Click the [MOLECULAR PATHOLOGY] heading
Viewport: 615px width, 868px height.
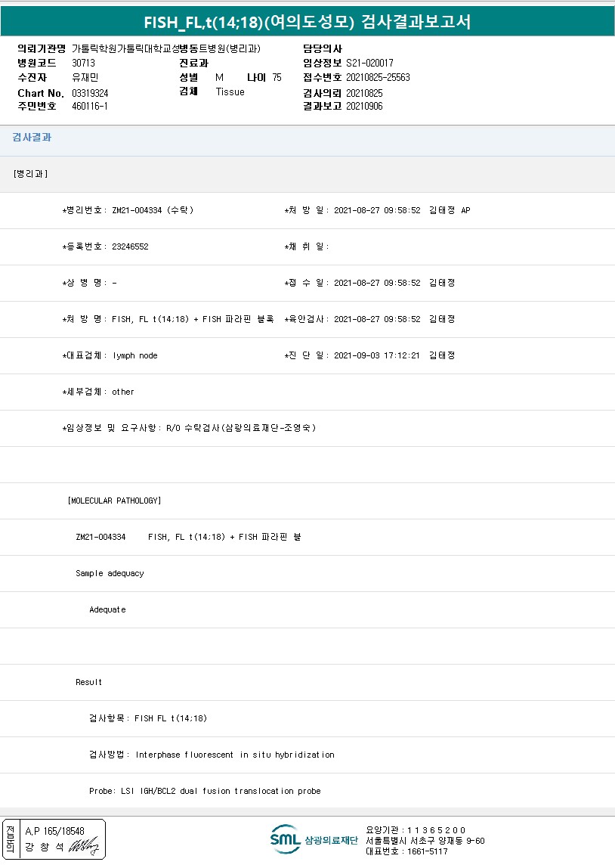(114, 501)
